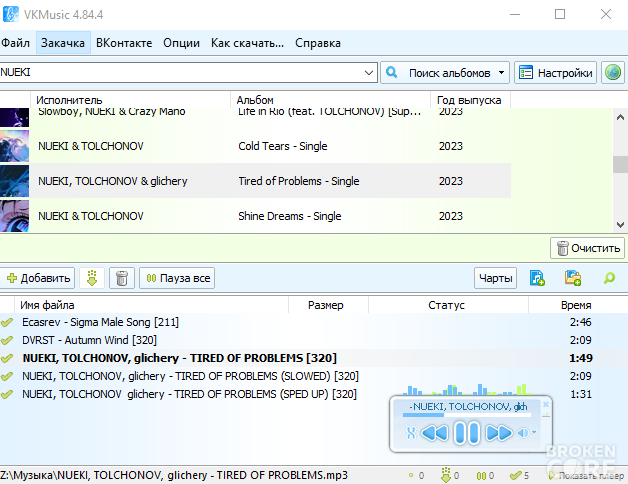The image size is (628, 484).
Task: Open the Поиск альбомов dropdown arrow
Action: [x=501, y=73]
